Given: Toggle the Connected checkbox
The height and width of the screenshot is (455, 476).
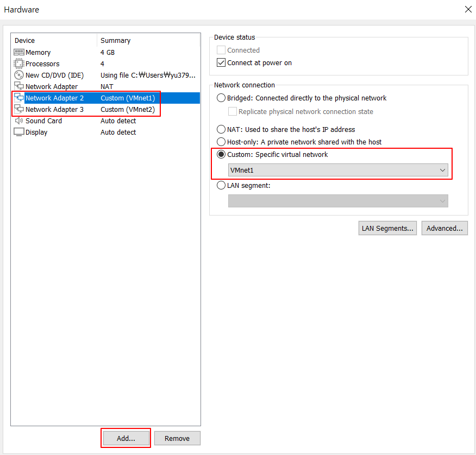Looking at the screenshot, I should pyautogui.click(x=221, y=50).
